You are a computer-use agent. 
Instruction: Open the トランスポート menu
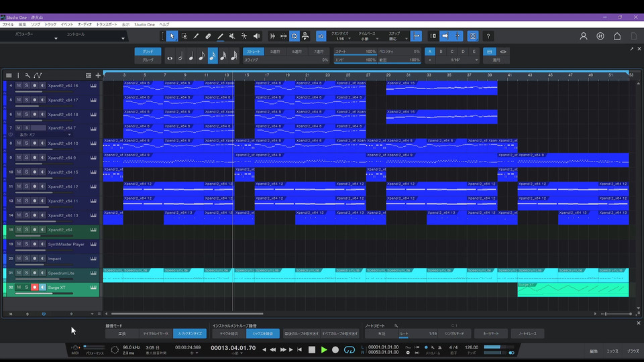point(106,24)
